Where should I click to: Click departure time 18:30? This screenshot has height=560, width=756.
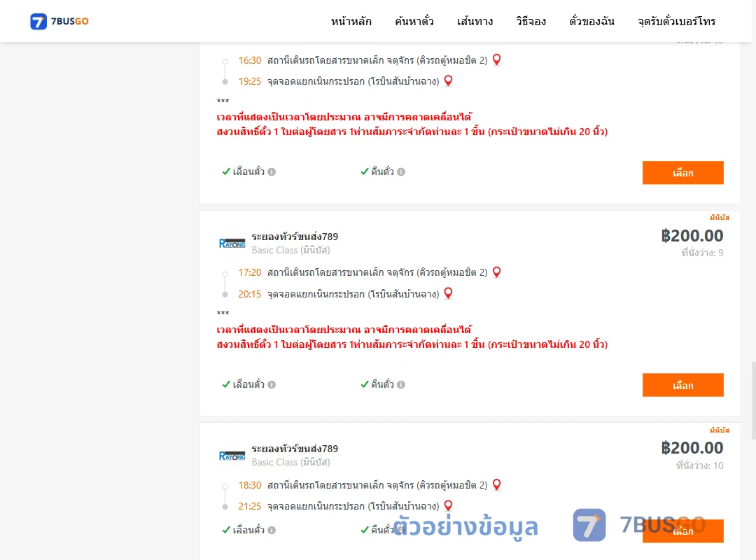click(250, 485)
